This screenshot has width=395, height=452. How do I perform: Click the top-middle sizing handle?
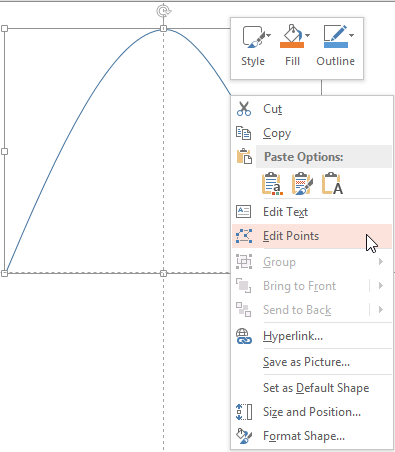(163, 29)
